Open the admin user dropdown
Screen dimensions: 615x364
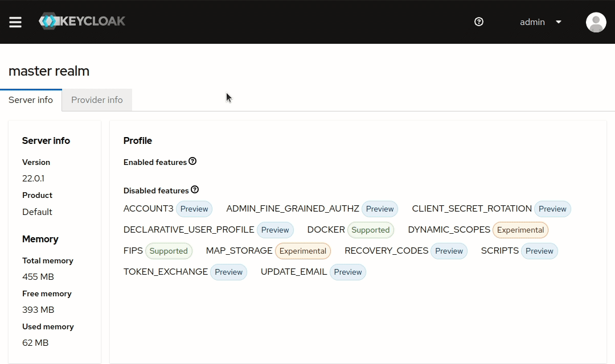540,22
